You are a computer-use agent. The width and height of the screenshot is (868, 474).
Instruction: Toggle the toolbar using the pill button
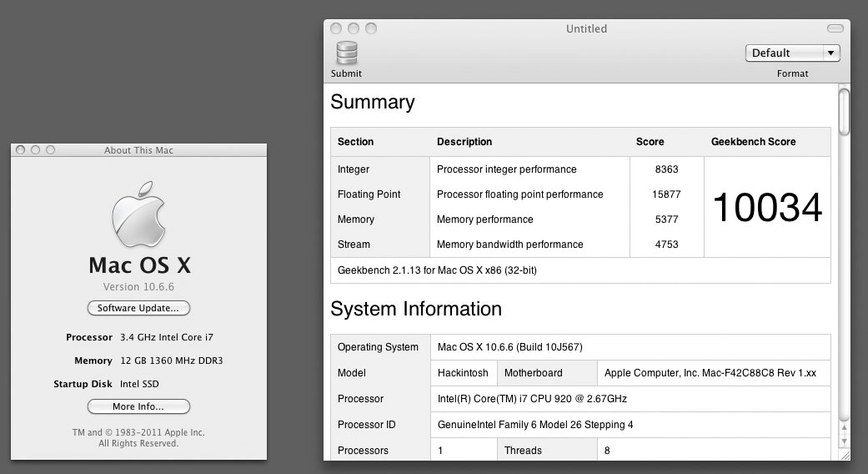tap(835, 28)
